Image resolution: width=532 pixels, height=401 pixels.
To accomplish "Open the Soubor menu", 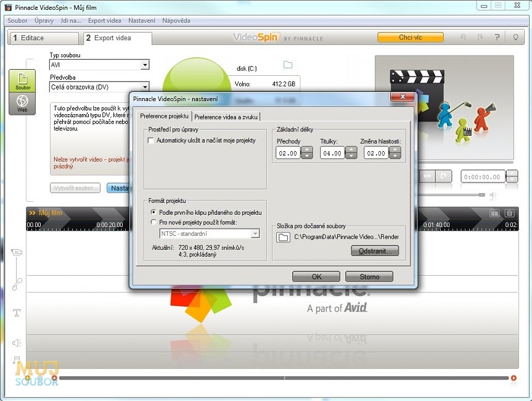I will coord(17,20).
